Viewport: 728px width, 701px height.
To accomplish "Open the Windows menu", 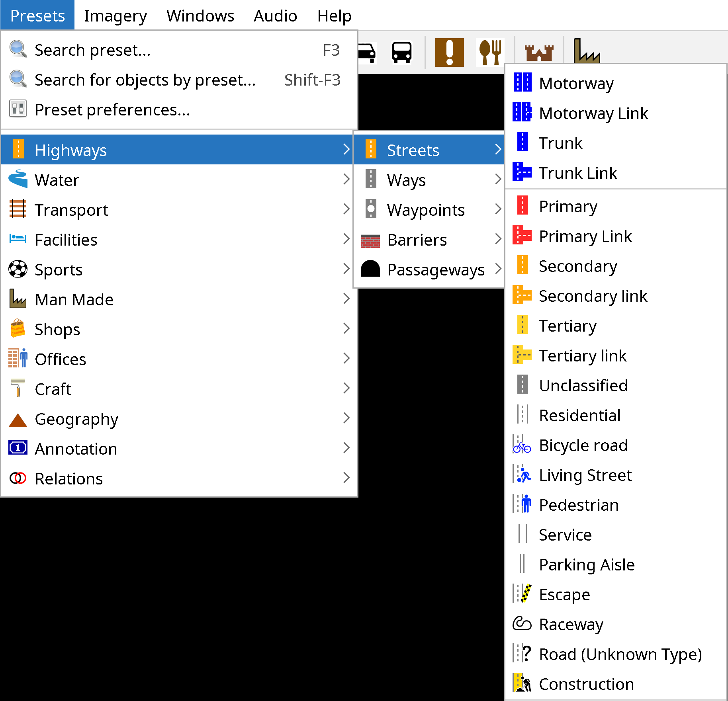I will coord(200,16).
